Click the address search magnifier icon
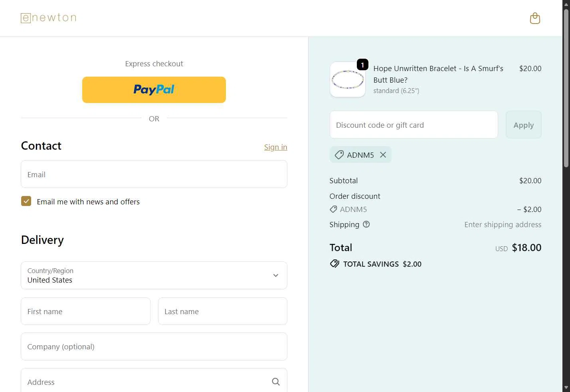The image size is (570, 392). click(x=275, y=382)
